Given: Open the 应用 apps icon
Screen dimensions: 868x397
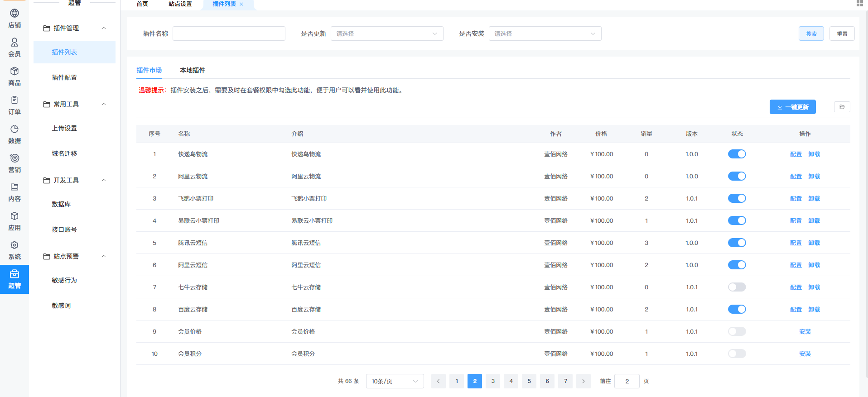Looking at the screenshot, I should pos(14,216).
